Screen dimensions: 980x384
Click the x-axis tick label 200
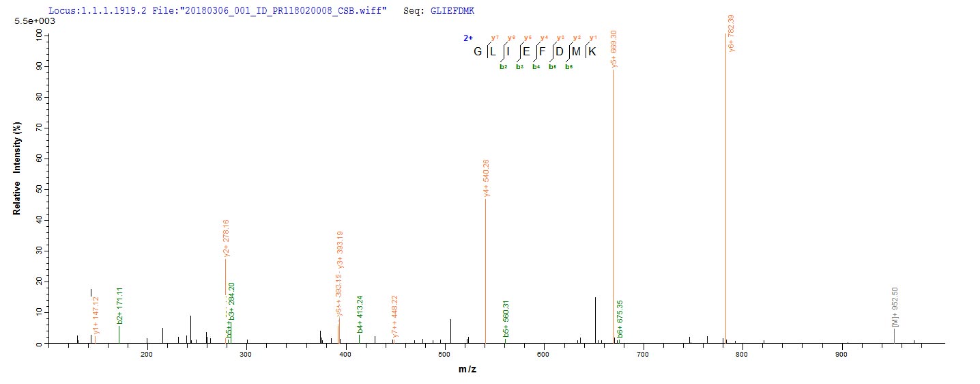pos(147,355)
